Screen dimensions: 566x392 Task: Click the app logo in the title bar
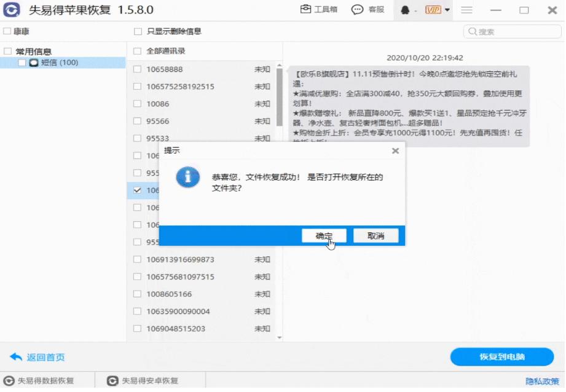(x=11, y=10)
